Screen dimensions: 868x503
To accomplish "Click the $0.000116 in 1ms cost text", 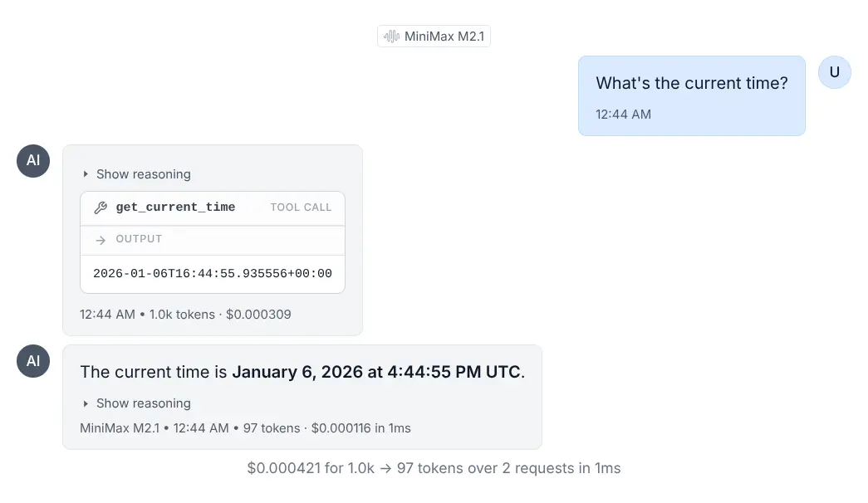I will [x=361, y=428].
